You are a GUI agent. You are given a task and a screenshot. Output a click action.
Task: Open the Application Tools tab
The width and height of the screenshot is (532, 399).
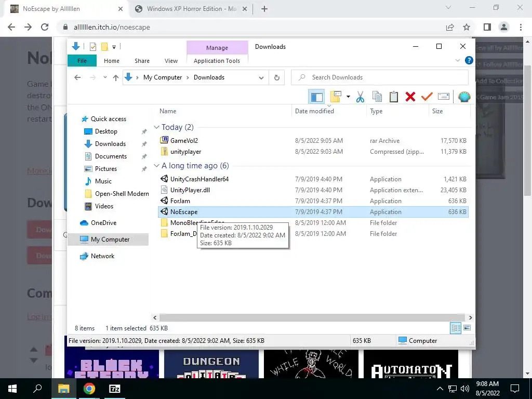click(x=217, y=61)
